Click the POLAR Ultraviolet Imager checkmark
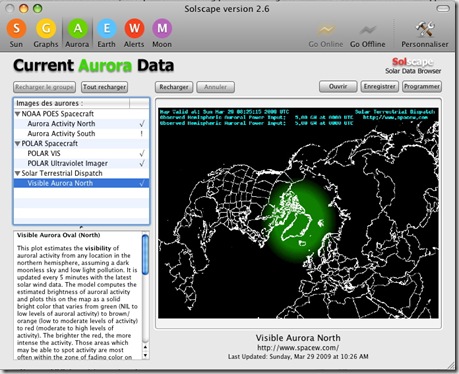The width and height of the screenshot is (459, 374). (x=142, y=164)
